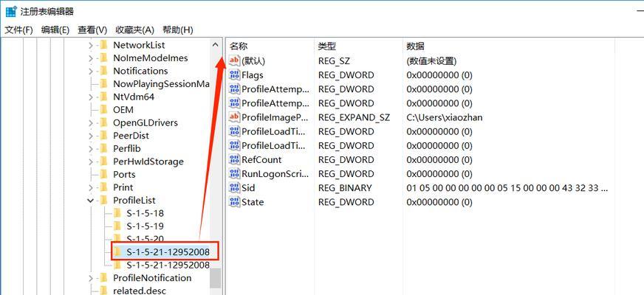Click the tree scrollbar up arrow
Screen dimensions: 644x295
click(x=215, y=45)
